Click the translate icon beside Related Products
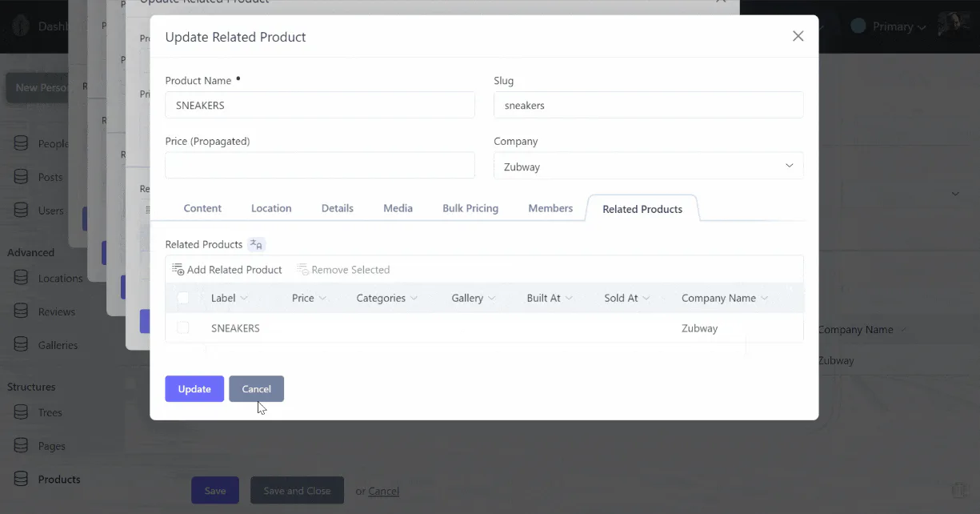Viewport: 980px width, 514px height. coord(256,244)
